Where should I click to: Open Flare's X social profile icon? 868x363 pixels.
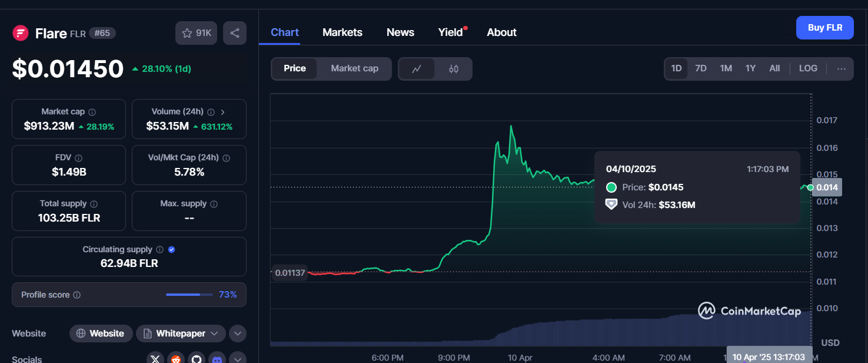click(155, 359)
